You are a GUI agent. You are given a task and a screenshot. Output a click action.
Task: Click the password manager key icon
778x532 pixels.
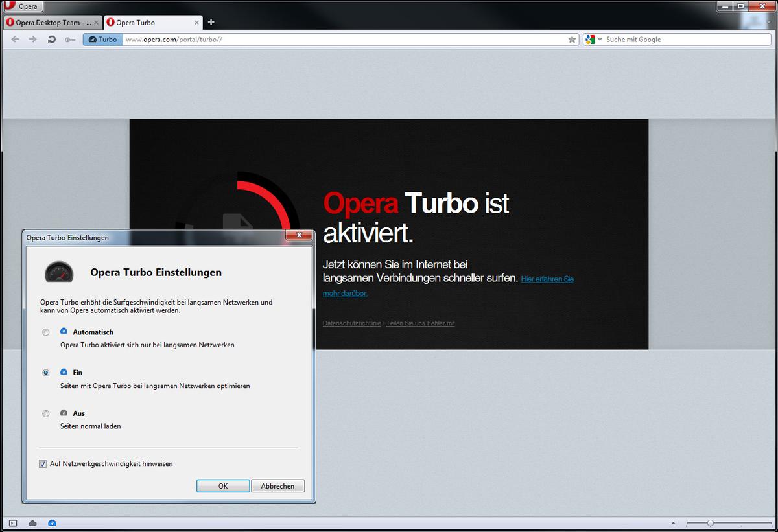point(70,40)
